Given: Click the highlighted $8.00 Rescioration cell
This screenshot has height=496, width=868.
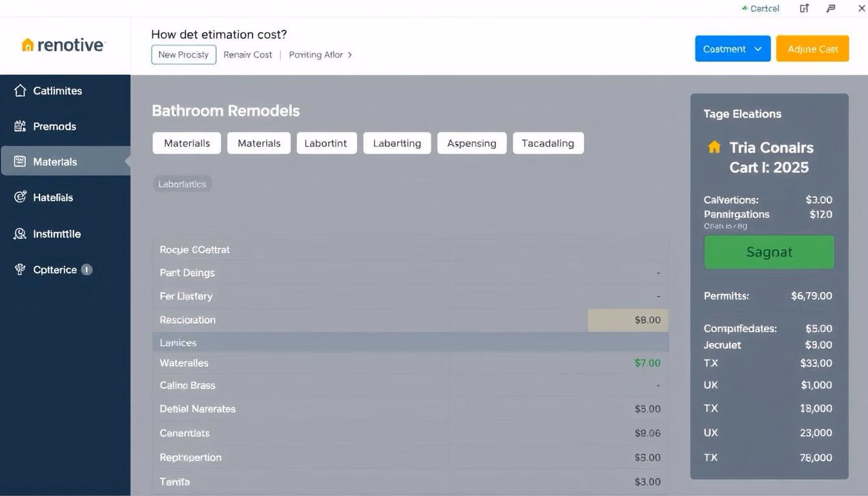Looking at the screenshot, I should click(x=628, y=320).
